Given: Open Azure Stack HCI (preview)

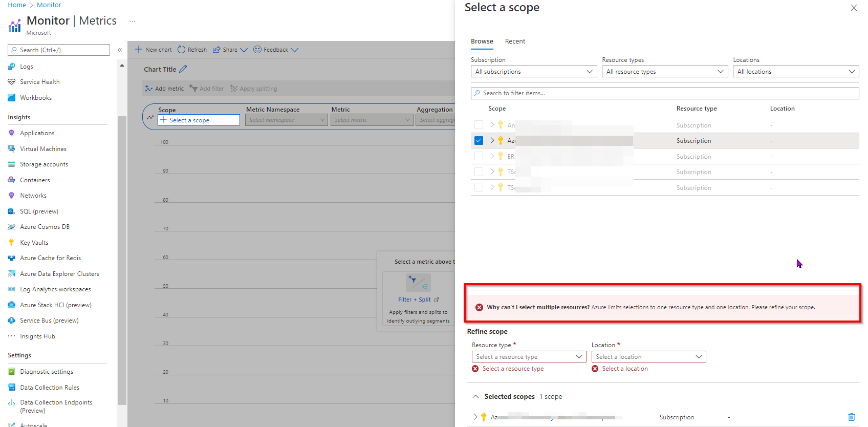Looking at the screenshot, I should point(55,305).
